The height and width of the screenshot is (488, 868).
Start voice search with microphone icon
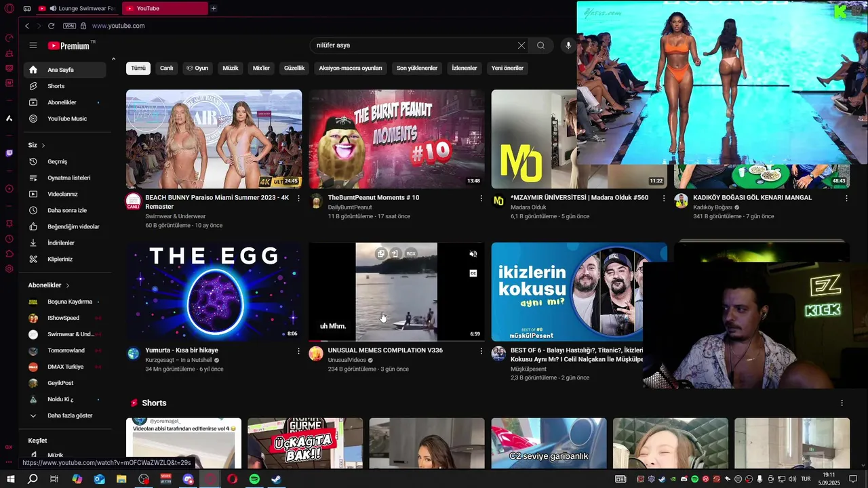coord(568,45)
